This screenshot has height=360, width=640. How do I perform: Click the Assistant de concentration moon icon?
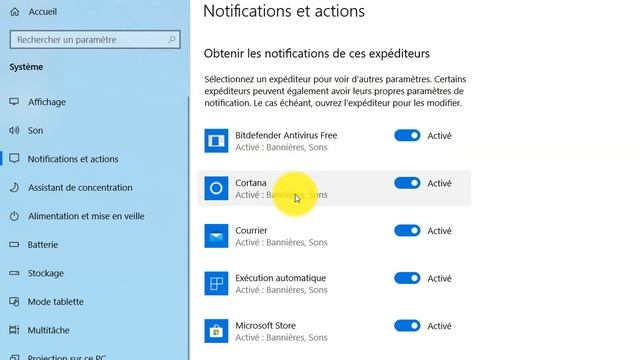(14, 187)
